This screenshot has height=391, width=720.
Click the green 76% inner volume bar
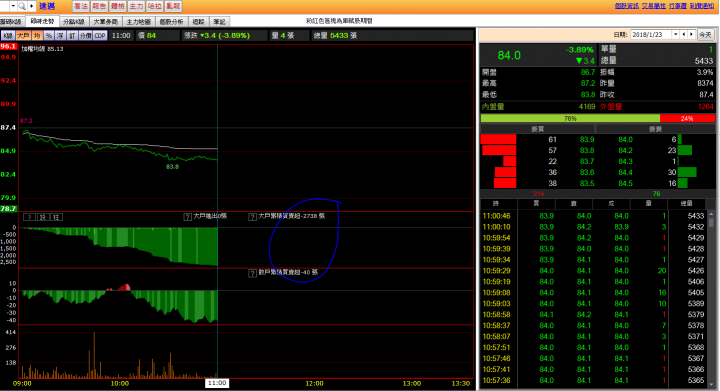pyautogui.click(x=570, y=118)
